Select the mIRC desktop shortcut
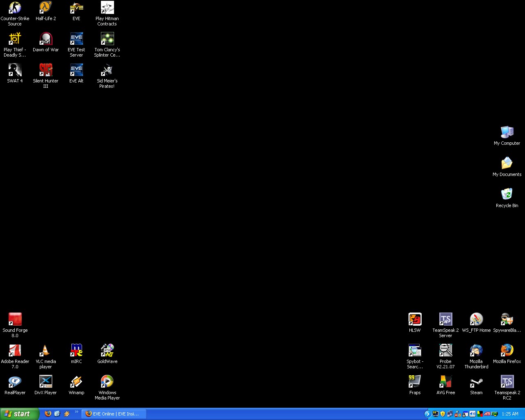This screenshot has width=525, height=420. click(x=76, y=354)
